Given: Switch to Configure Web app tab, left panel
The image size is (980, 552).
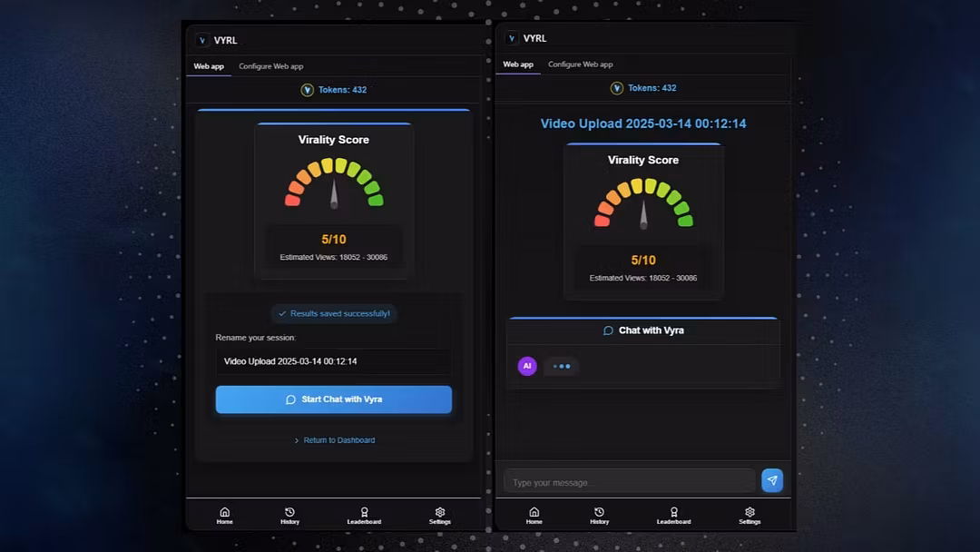Looking at the screenshot, I should point(270,66).
